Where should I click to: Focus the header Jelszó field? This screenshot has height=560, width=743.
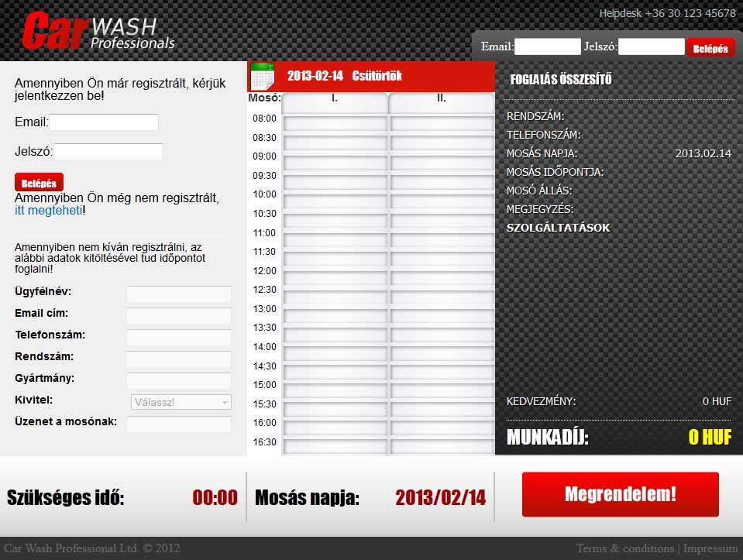pyautogui.click(x=651, y=46)
